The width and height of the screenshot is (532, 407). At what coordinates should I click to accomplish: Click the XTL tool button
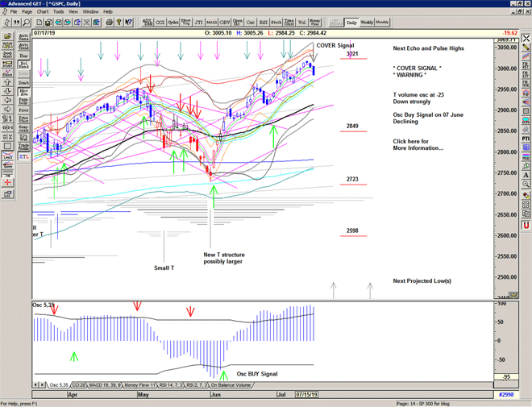pyautogui.click(x=23, y=156)
